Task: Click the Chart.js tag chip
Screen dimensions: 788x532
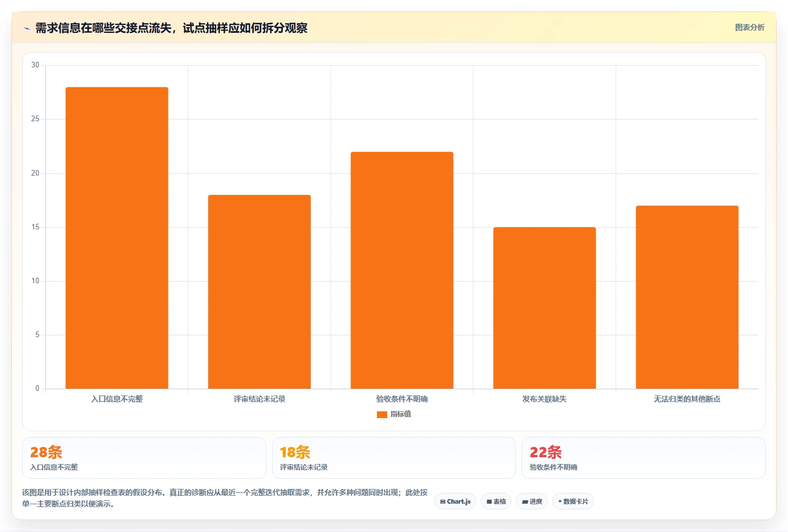Action: [x=455, y=501]
